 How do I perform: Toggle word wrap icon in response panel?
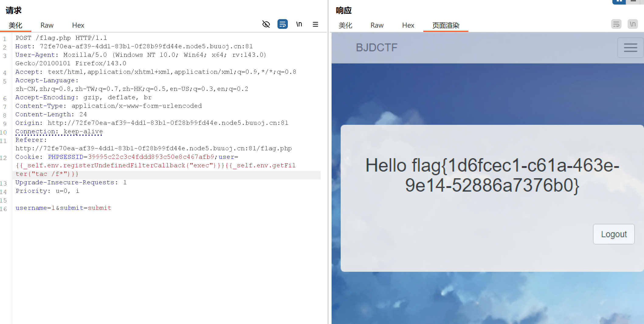point(616,24)
